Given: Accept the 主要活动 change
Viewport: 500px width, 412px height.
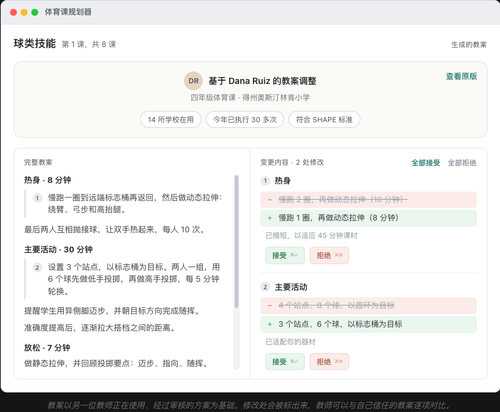Looking at the screenshot, I should [285, 362].
